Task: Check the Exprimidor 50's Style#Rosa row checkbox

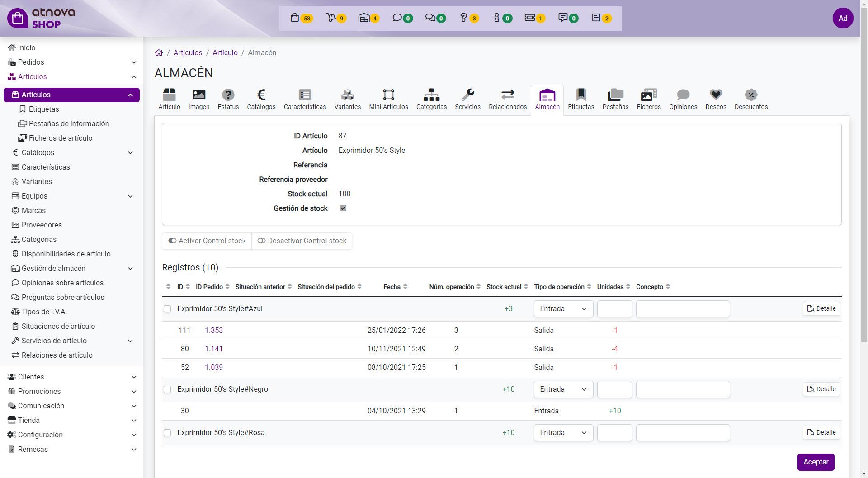Action: point(167,433)
